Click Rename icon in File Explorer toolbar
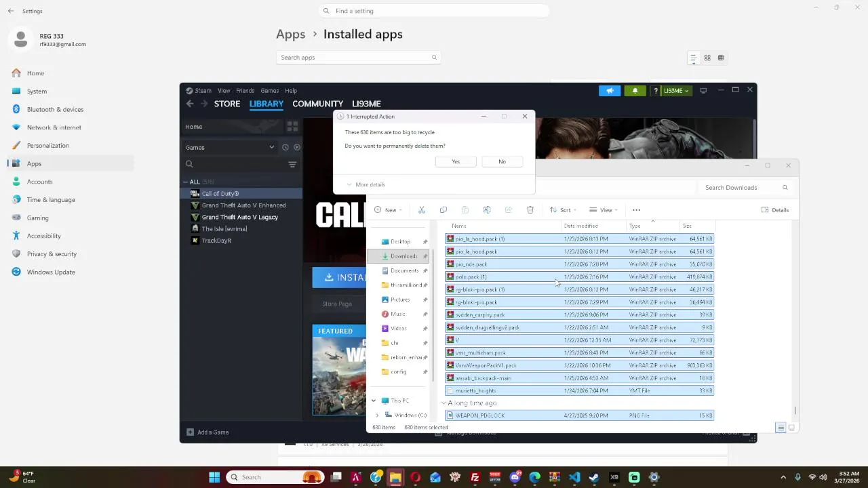 click(x=487, y=210)
